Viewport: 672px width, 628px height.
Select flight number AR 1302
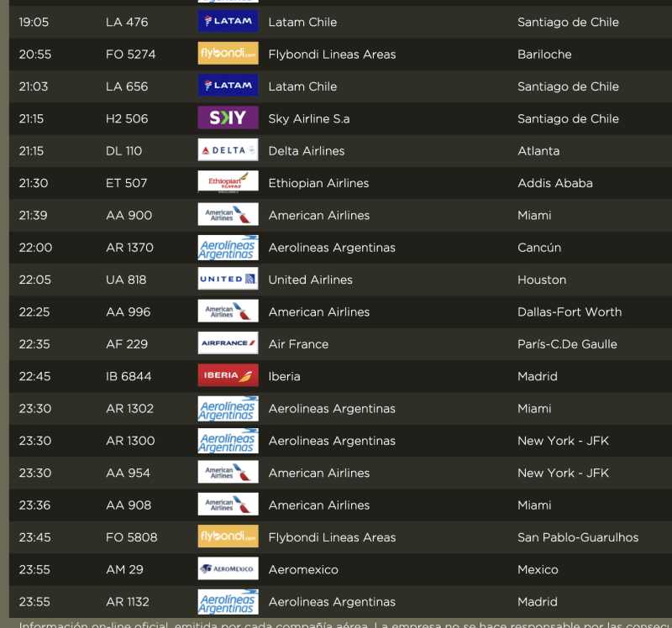[130, 408]
